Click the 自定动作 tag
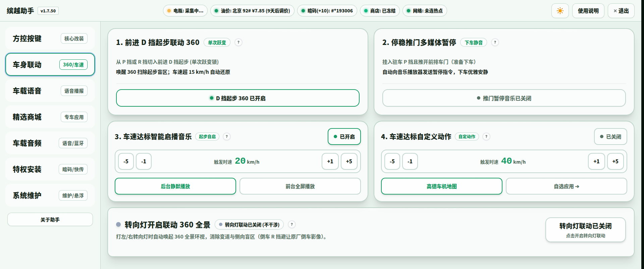The height and width of the screenshot is (269, 644). tap(467, 137)
